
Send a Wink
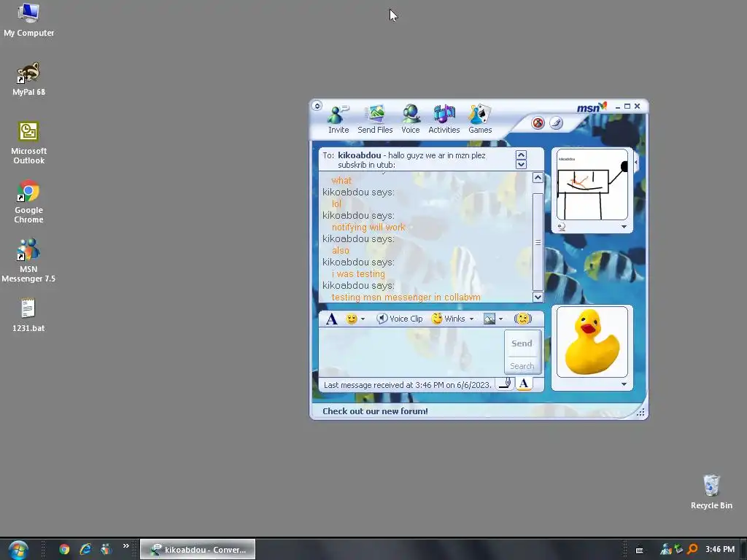pyautogui.click(x=448, y=319)
